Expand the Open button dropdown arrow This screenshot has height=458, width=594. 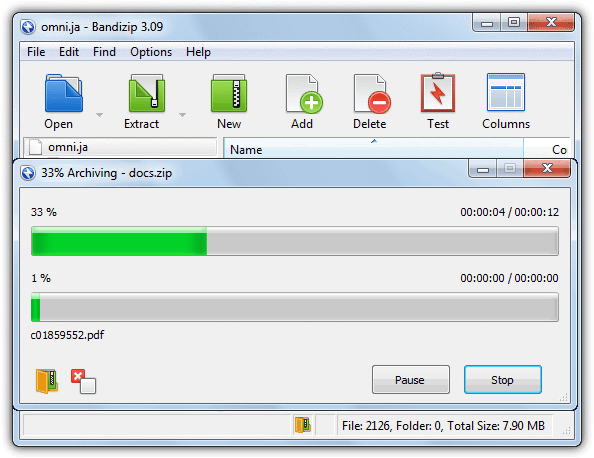click(x=99, y=114)
